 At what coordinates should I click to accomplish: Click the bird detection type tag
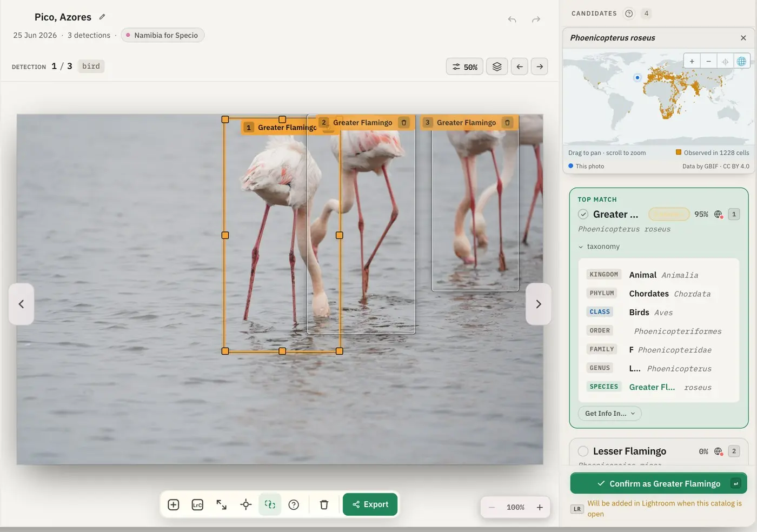pyautogui.click(x=91, y=66)
